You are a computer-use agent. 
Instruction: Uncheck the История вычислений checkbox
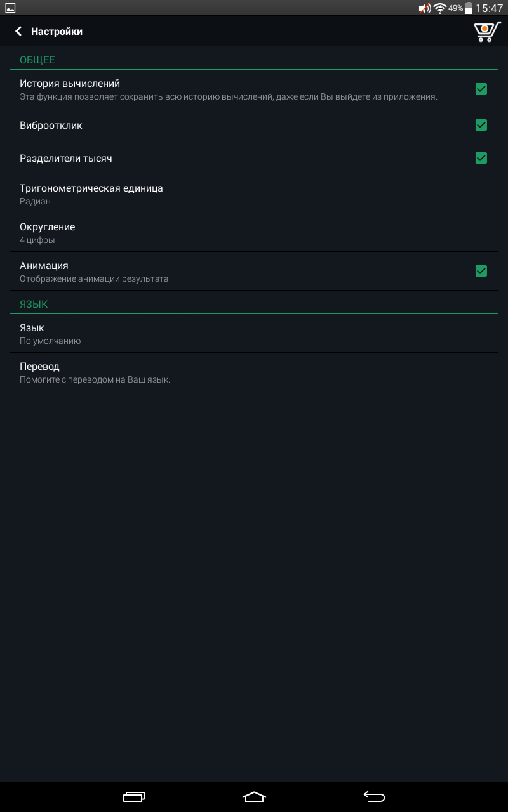click(x=481, y=89)
